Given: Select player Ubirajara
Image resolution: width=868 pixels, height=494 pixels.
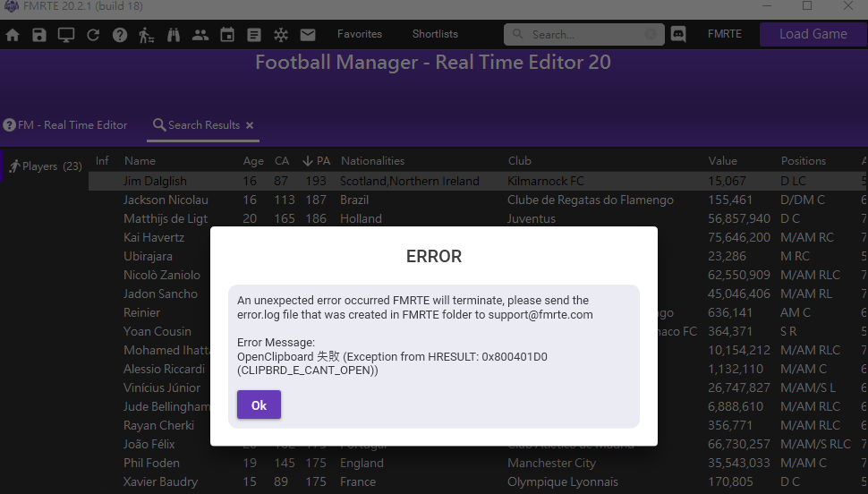Looking at the screenshot, I should tap(148, 257).
